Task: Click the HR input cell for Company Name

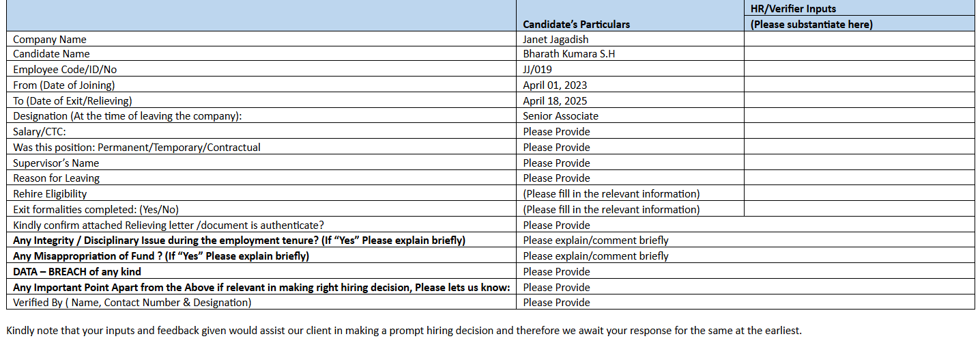Action: point(859,40)
